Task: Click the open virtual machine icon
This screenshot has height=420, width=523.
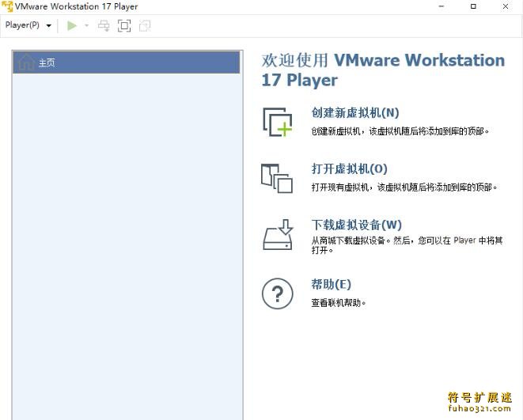Action: (x=277, y=178)
